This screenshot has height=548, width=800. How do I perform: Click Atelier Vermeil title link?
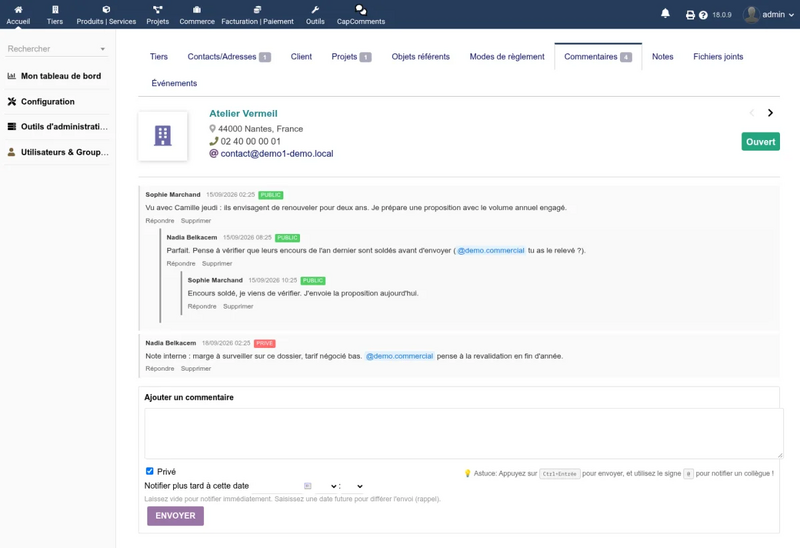243,113
